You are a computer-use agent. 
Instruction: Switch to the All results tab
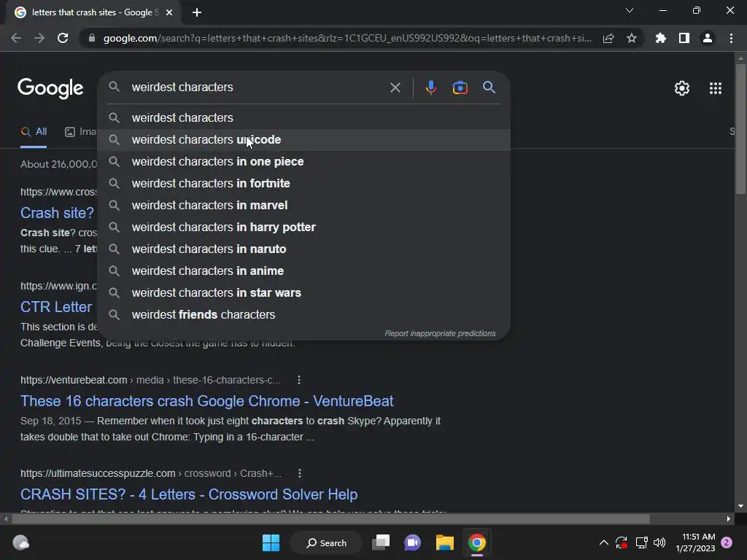click(x=34, y=132)
